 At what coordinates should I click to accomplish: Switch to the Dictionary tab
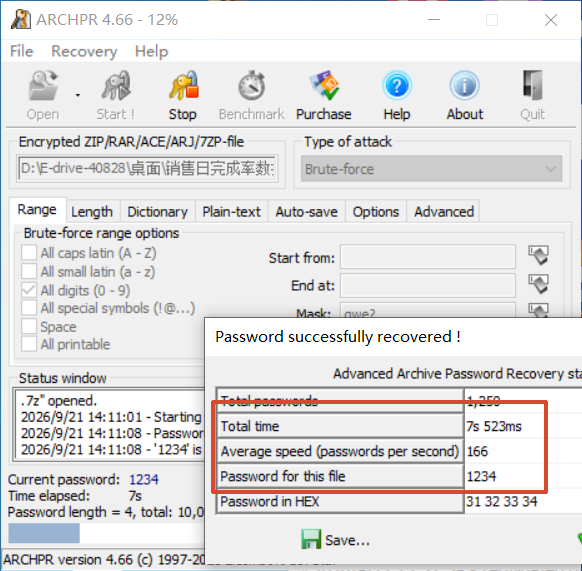(x=157, y=212)
